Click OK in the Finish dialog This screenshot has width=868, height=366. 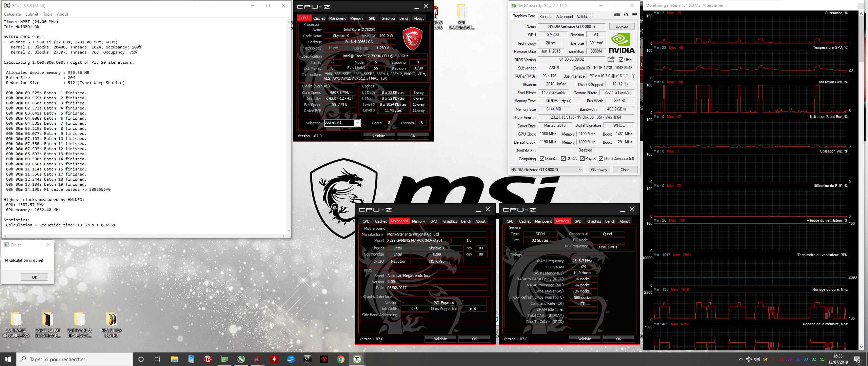tap(34, 277)
